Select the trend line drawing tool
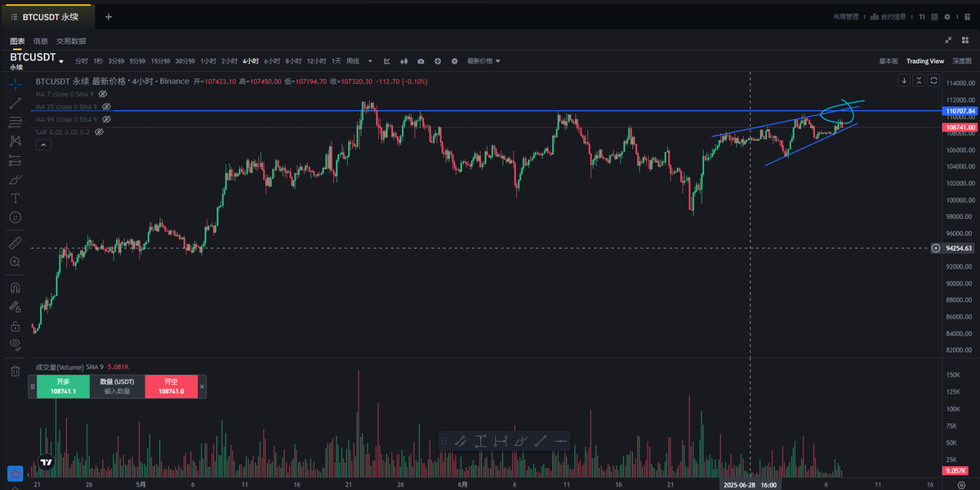 tap(15, 104)
